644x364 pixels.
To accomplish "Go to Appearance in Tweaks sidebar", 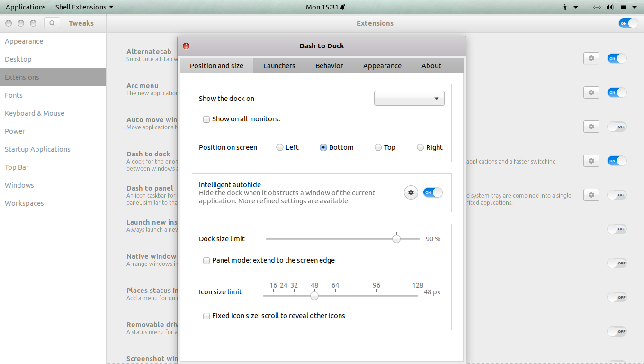I will click(x=53, y=41).
